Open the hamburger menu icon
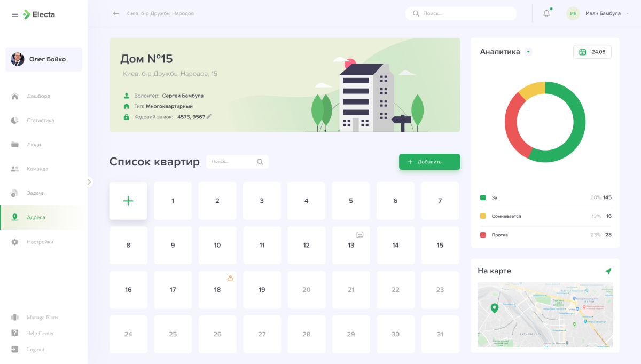 (x=15, y=14)
